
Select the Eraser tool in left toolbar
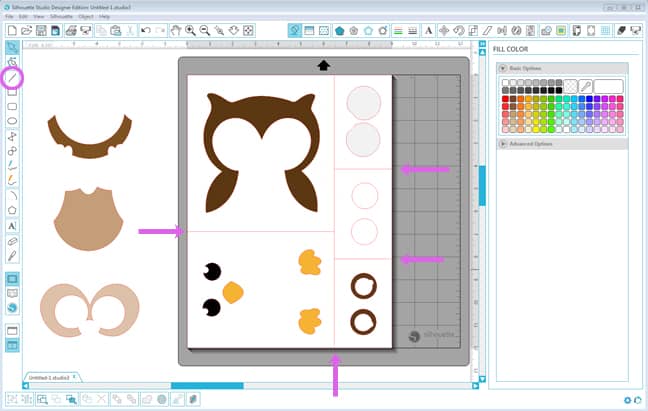12,241
